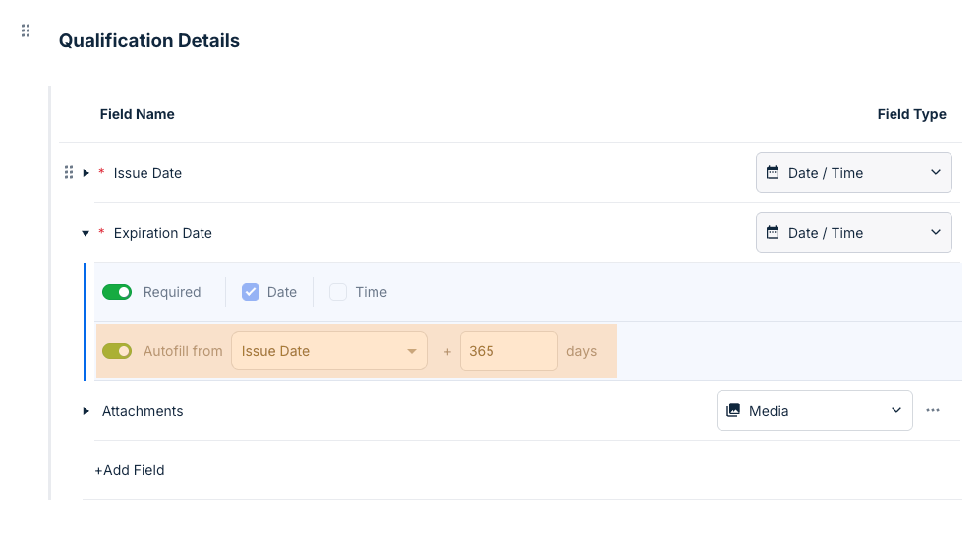Click the +Add Field link
The height and width of the screenshot is (536, 980).
click(130, 470)
